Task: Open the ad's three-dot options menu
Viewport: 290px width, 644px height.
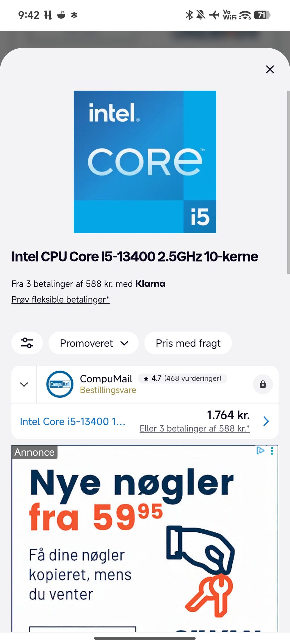Action: 272,451
